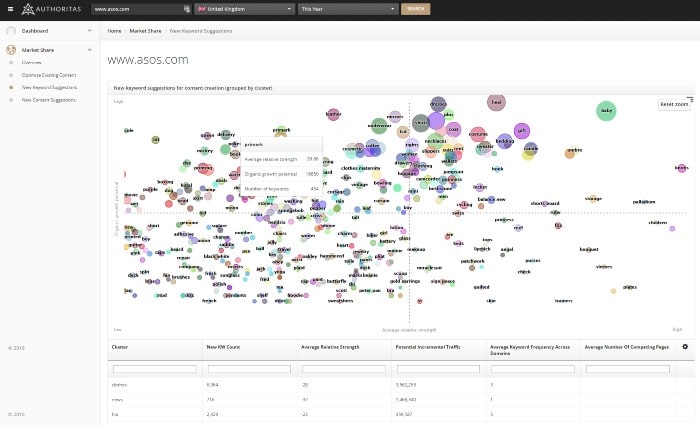Open the hamburger navigation menu
The height and width of the screenshot is (426, 700).
coord(10,9)
